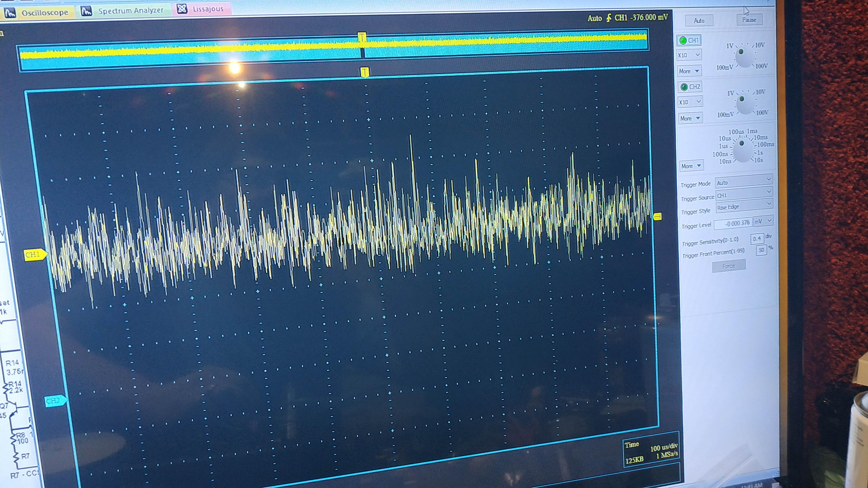Viewport: 868px width, 488px height.
Task: Click the CH1 -376.000 mV trigger readout
Action: tap(641, 17)
